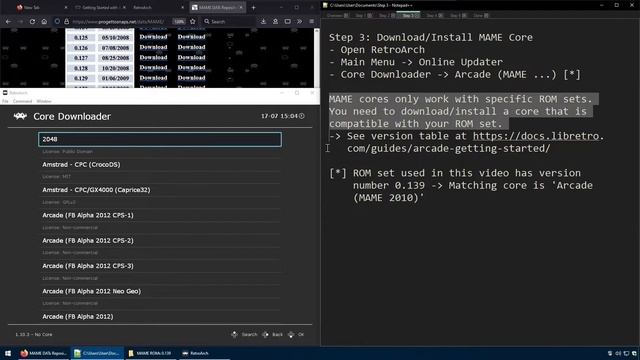Click the Search control hint icon in RetroArch
Screen dimensions: 640x360
pos(234,334)
